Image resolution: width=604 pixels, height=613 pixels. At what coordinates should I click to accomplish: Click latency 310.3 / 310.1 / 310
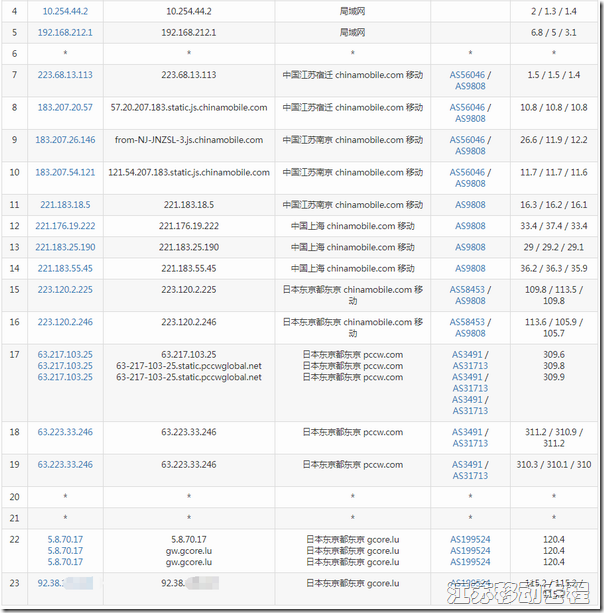click(x=554, y=464)
